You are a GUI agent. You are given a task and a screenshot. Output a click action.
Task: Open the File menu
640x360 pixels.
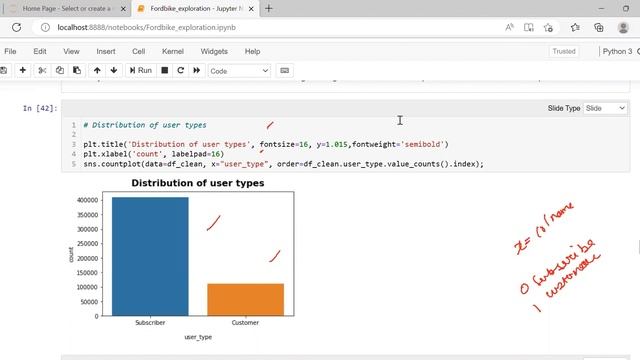(x=10, y=51)
